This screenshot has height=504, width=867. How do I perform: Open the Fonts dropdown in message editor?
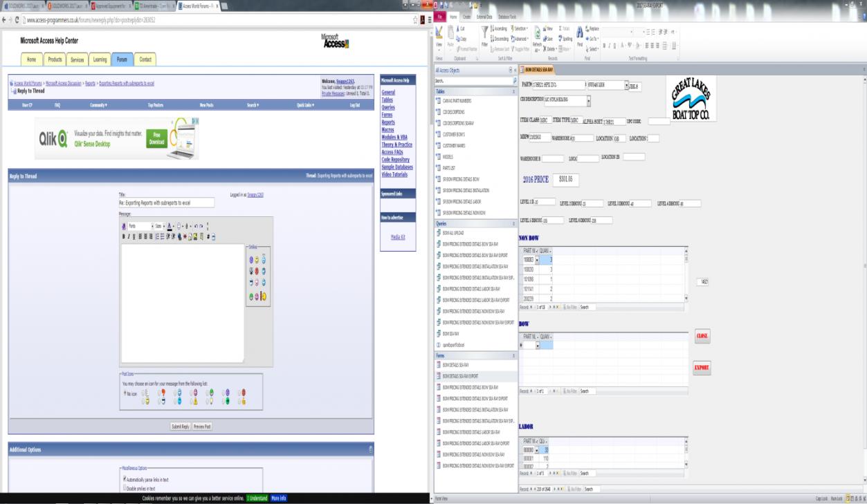140,226
